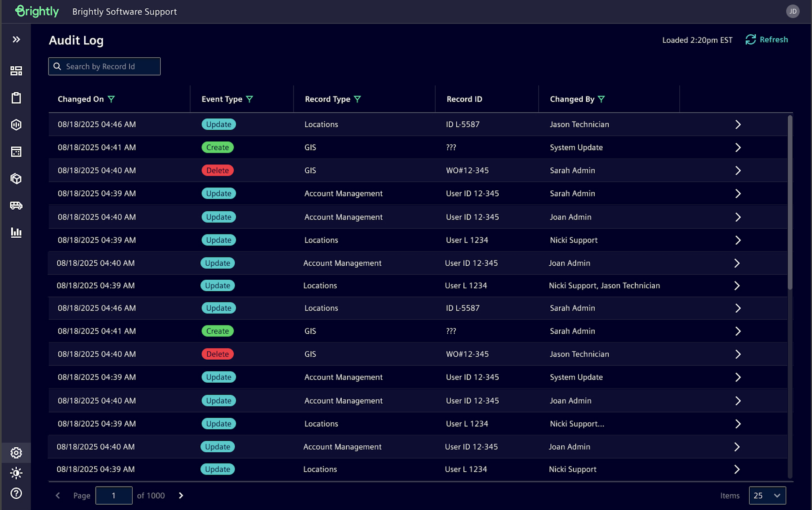Image resolution: width=812 pixels, height=510 pixels.
Task: Toggle the light/dark theme sun icon
Action: [x=16, y=473]
